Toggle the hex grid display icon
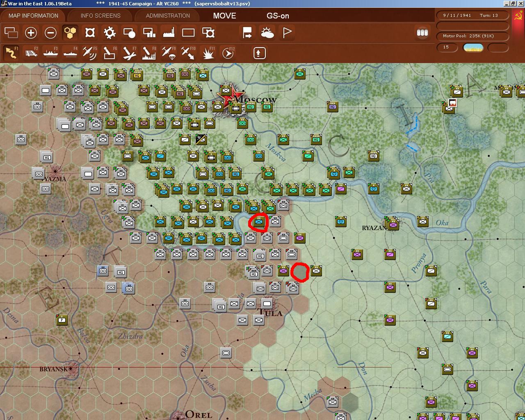Image resolution: width=525 pixels, height=420 pixels. pos(70,32)
